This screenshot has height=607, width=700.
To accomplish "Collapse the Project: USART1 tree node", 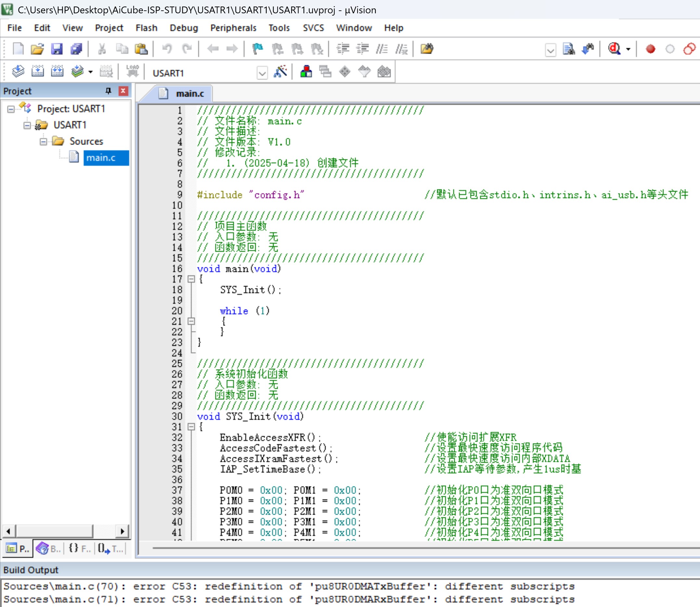I will (11, 109).
